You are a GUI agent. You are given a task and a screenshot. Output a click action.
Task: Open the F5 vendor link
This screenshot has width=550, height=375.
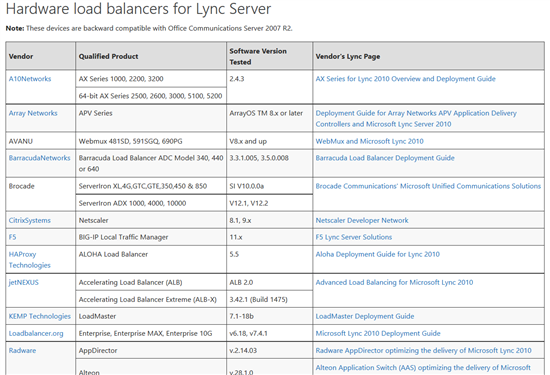[13, 237]
